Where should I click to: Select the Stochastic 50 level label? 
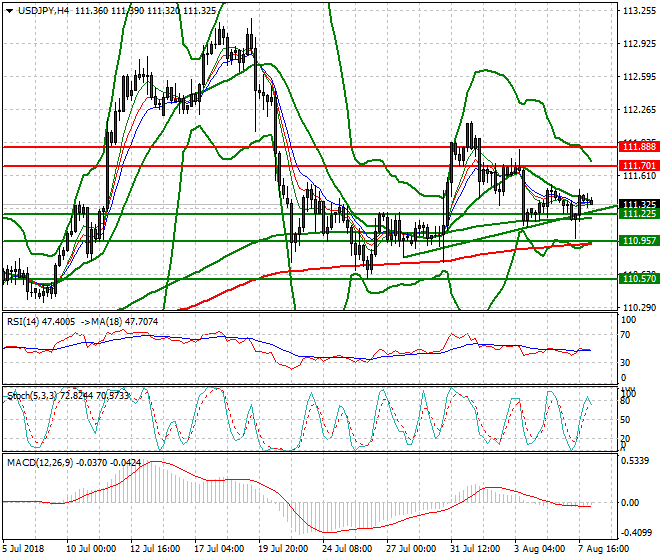pyautogui.click(x=626, y=420)
